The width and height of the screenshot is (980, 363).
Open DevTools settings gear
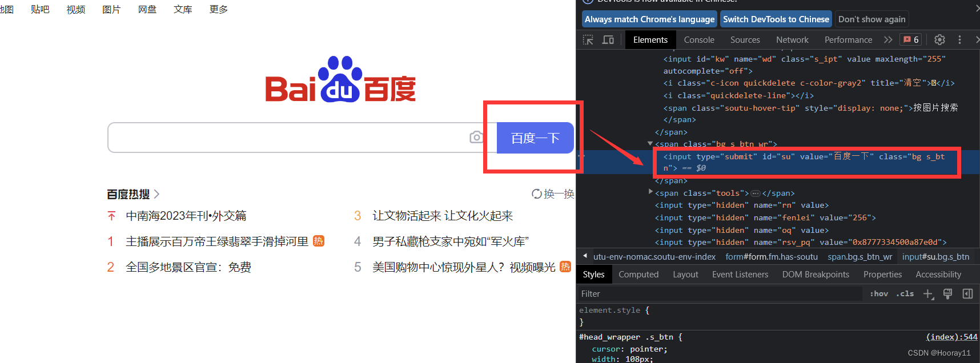(939, 39)
